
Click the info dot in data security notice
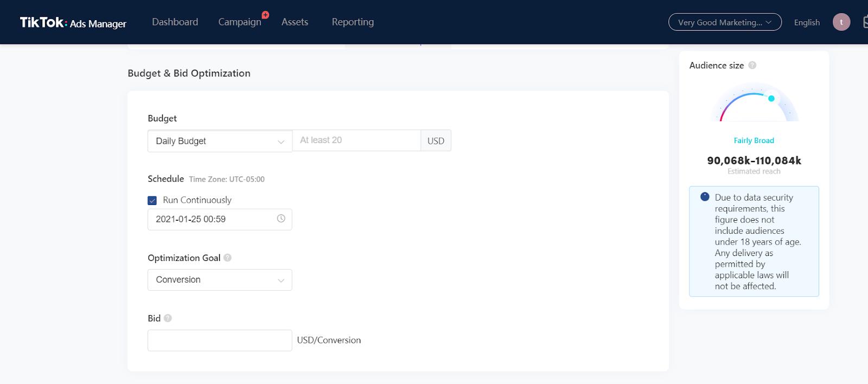click(x=705, y=197)
